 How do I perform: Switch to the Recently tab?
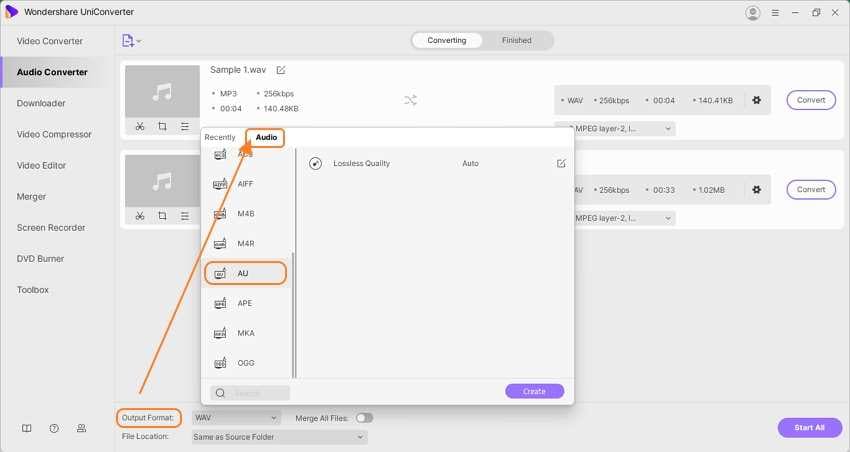(x=220, y=137)
